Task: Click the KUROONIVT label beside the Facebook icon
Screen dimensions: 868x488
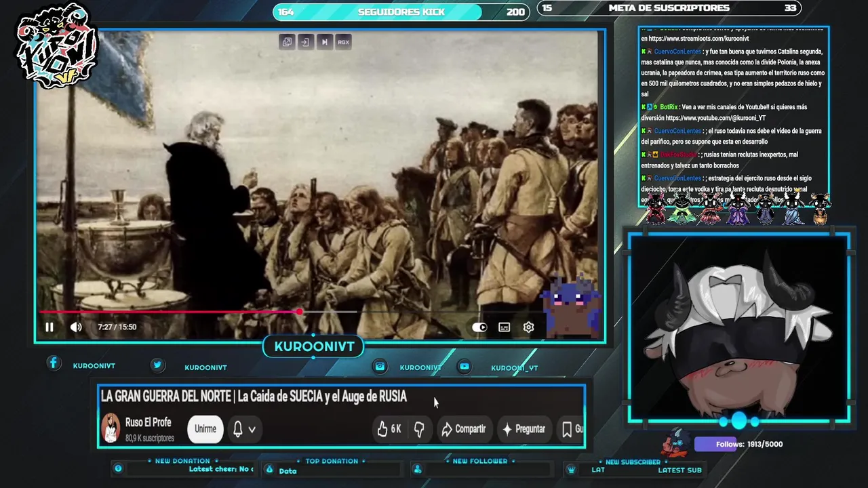Action: pos(94,366)
